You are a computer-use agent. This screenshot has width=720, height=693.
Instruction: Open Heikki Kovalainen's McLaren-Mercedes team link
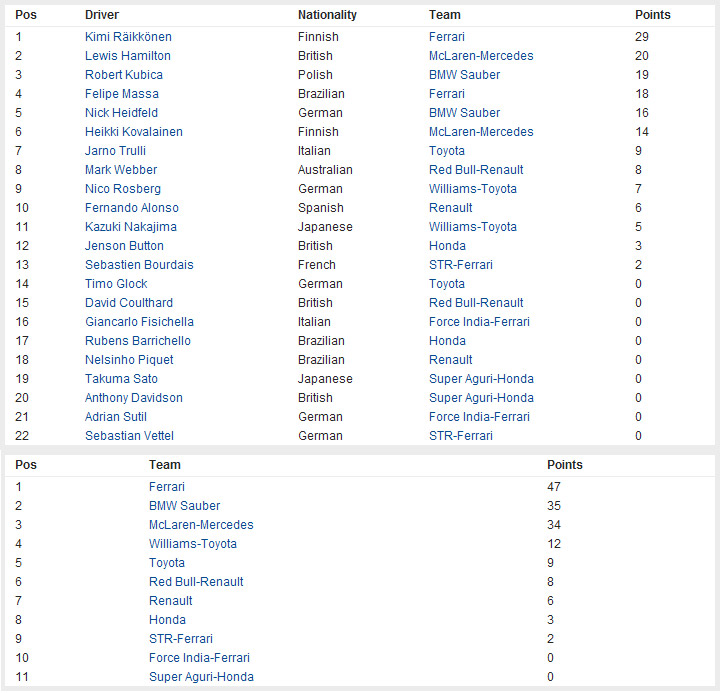point(481,132)
